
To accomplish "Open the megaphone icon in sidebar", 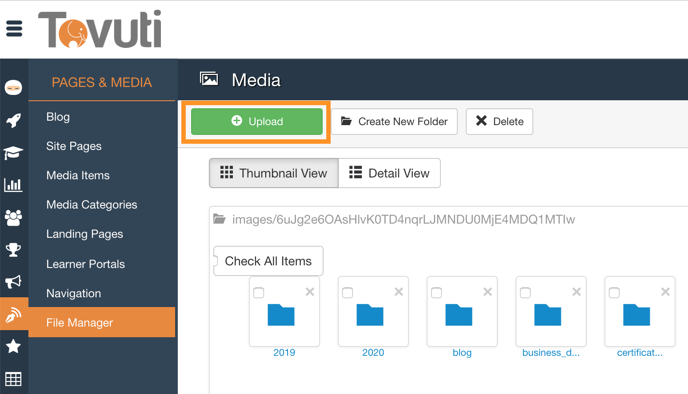I will point(13,282).
